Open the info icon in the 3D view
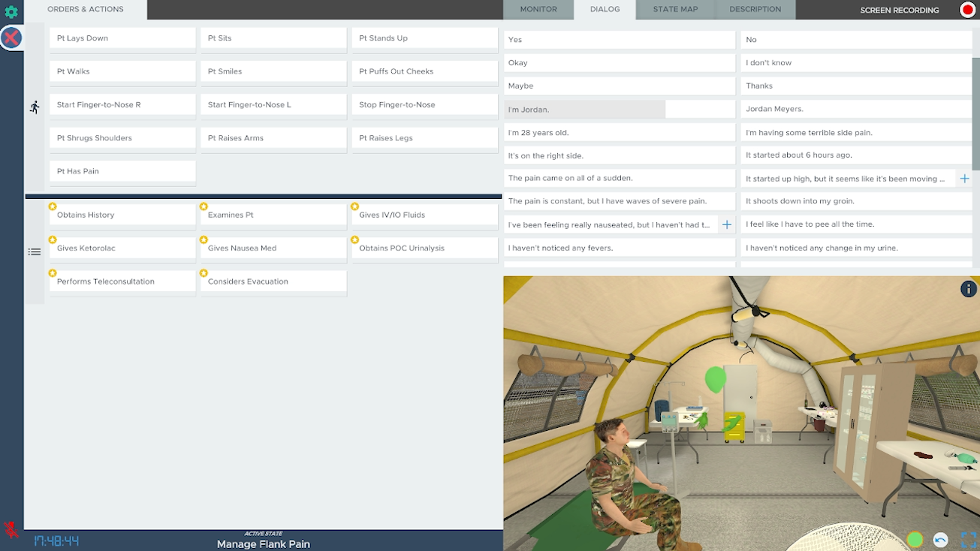980x551 pixels. (968, 289)
